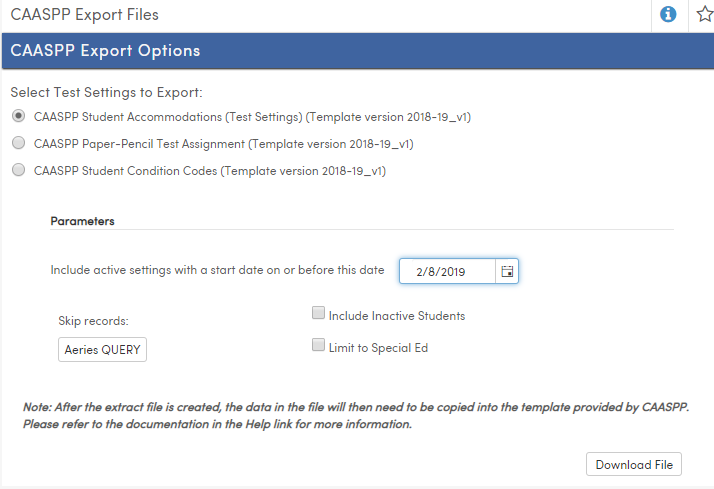Click the start date field showing 2/8/2019
The width and height of the screenshot is (714, 489).
(447, 271)
